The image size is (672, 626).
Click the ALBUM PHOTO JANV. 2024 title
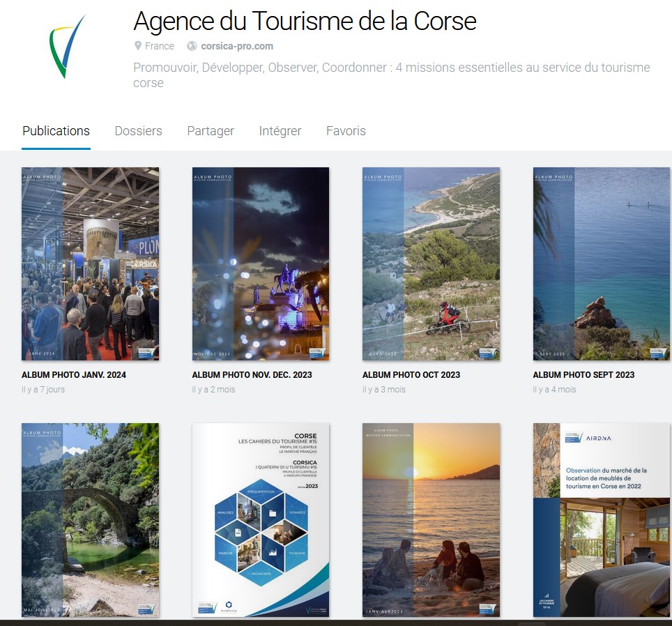tap(74, 374)
